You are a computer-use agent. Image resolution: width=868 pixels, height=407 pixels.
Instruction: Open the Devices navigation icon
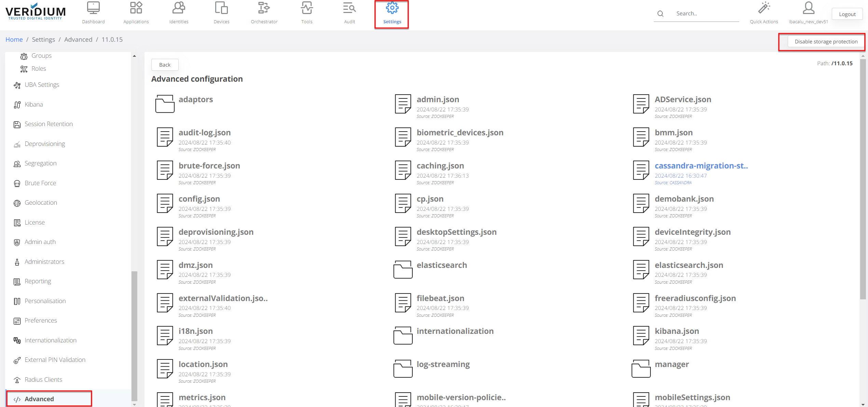(221, 8)
